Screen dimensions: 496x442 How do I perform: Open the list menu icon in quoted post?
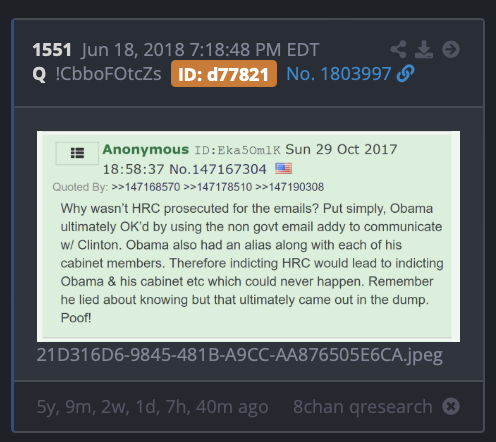[77, 153]
